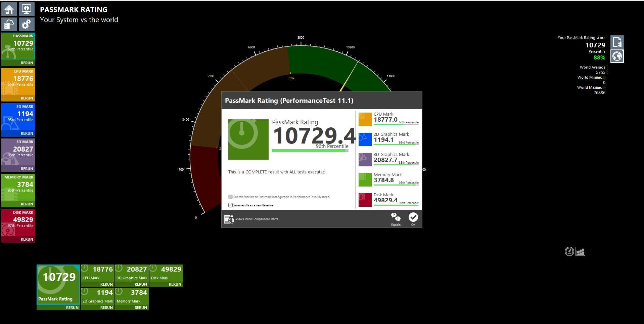
Task: Click the World Average 5755 value
Action: (601, 72)
